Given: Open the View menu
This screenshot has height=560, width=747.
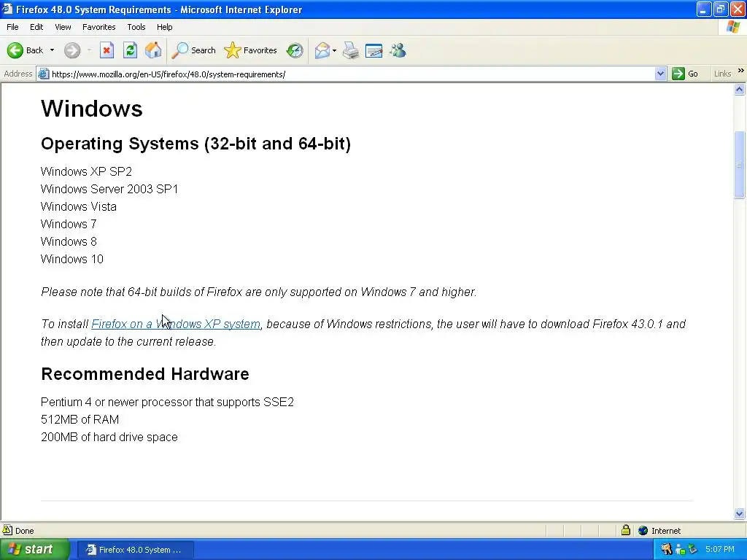Looking at the screenshot, I should click(x=63, y=27).
